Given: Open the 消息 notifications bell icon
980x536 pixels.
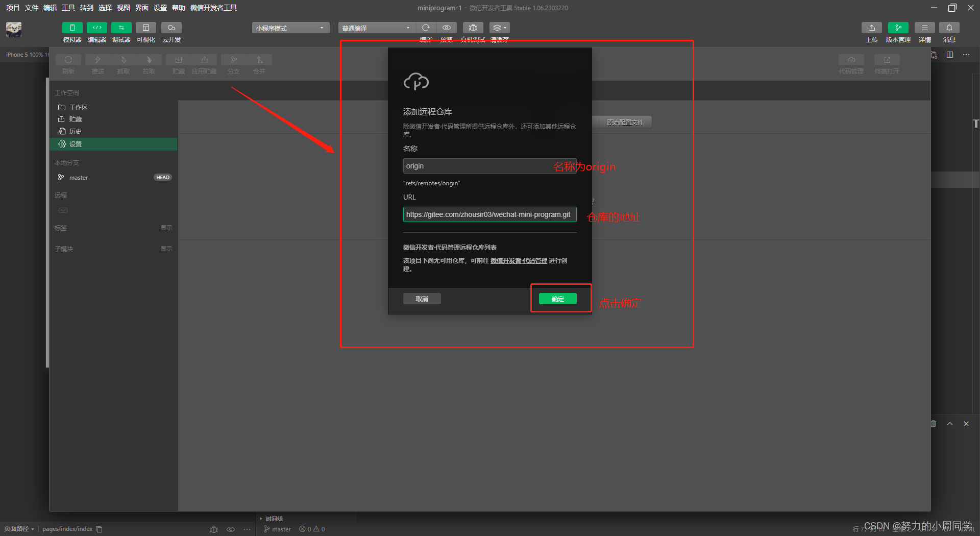Looking at the screenshot, I should (949, 28).
